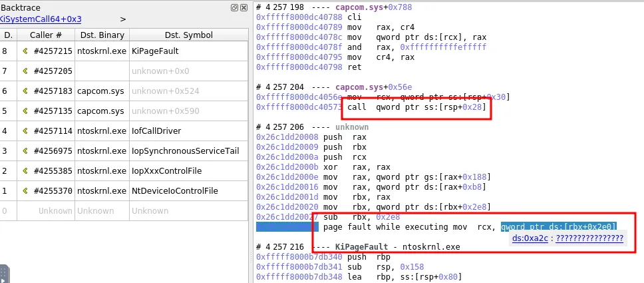The image size is (644, 283).
Task: Select the push rax instruction
Action: pyautogui.click(x=311, y=137)
